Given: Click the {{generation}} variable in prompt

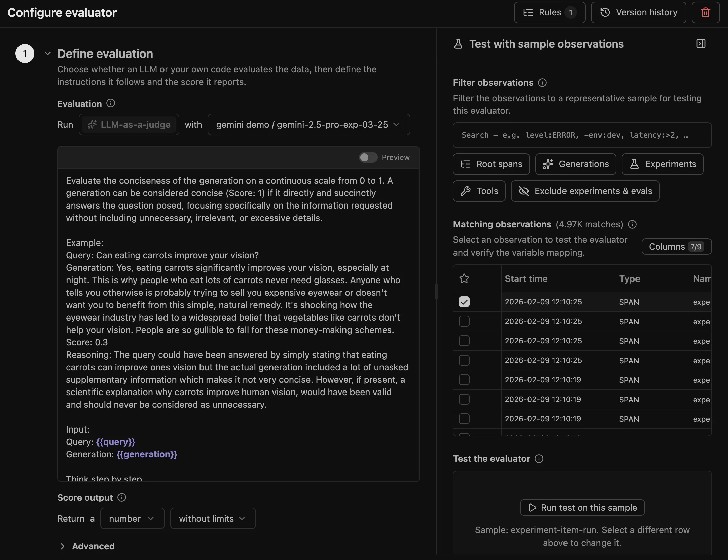Looking at the screenshot, I should [x=147, y=454].
